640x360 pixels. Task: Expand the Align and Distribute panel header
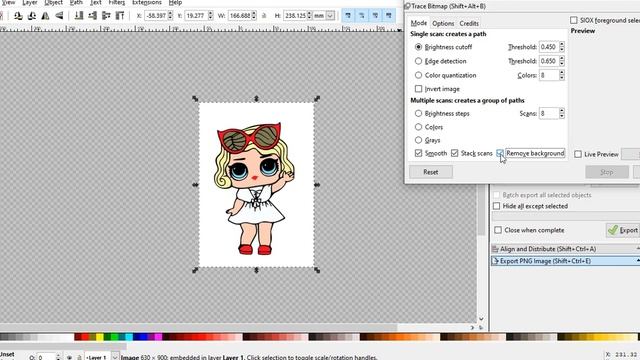point(565,249)
